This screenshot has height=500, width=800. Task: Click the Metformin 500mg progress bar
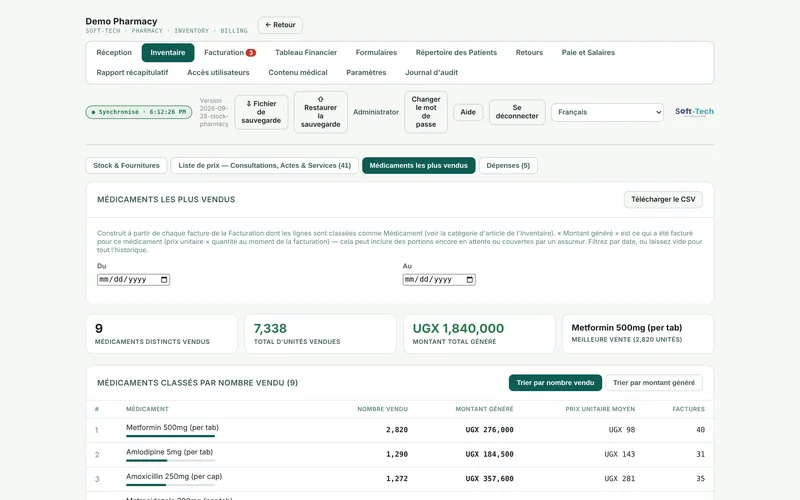coord(170,436)
